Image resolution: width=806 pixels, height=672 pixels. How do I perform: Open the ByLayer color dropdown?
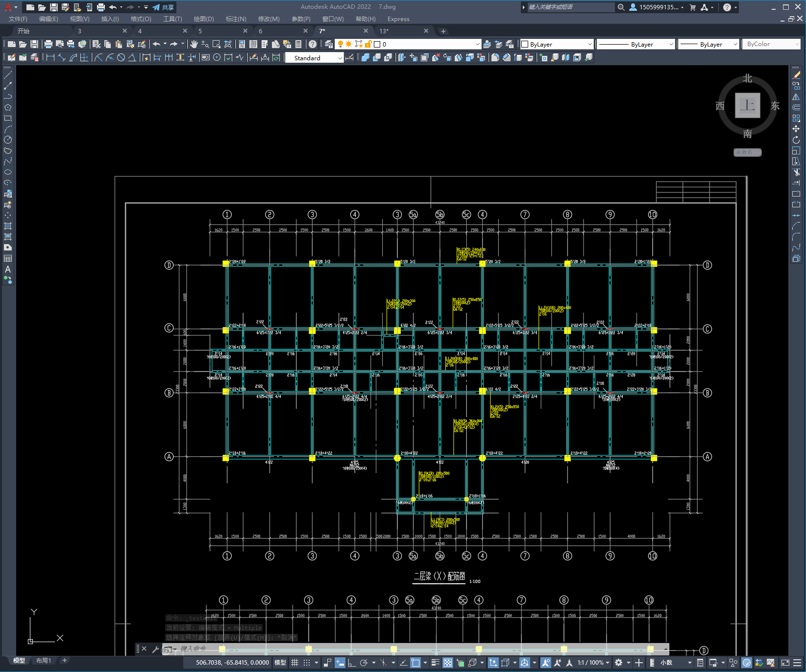(x=557, y=44)
